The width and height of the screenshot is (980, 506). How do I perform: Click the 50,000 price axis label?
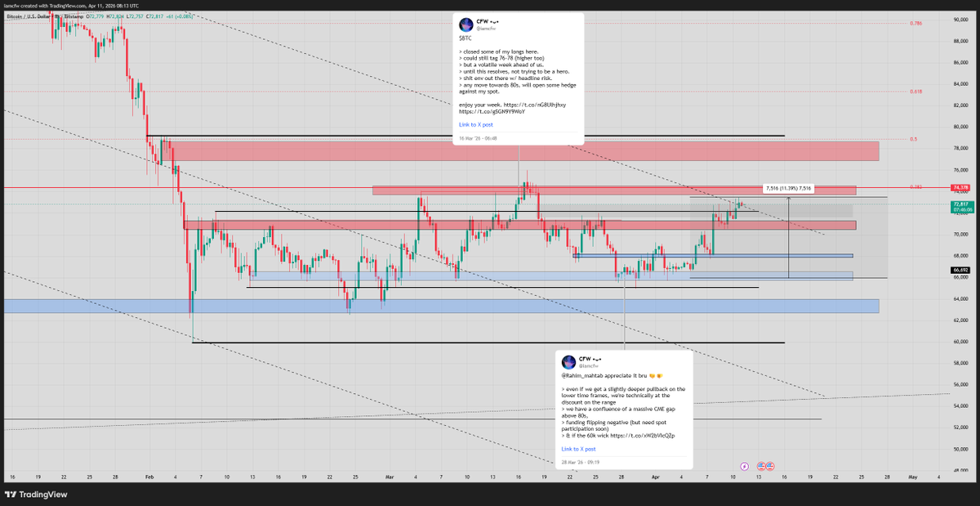(x=960, y=450)
